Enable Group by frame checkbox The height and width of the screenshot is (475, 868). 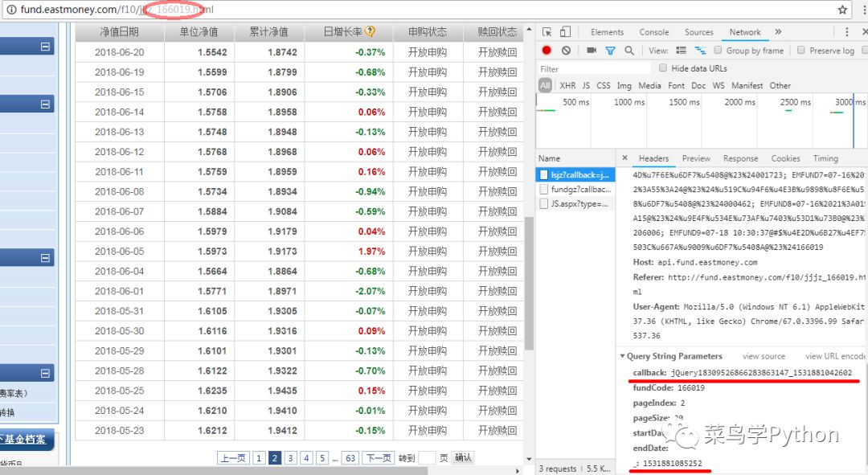[x=718, y=51]
